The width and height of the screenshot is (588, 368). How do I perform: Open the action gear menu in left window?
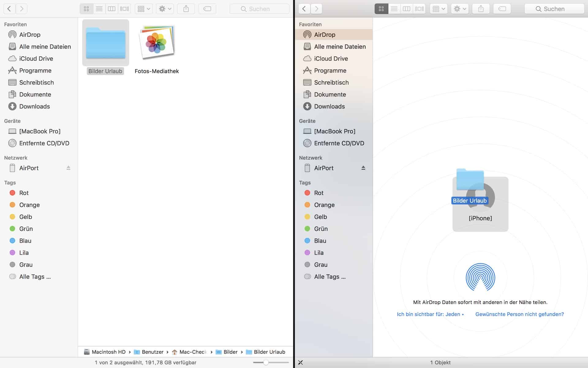click(x=165, y=9)
